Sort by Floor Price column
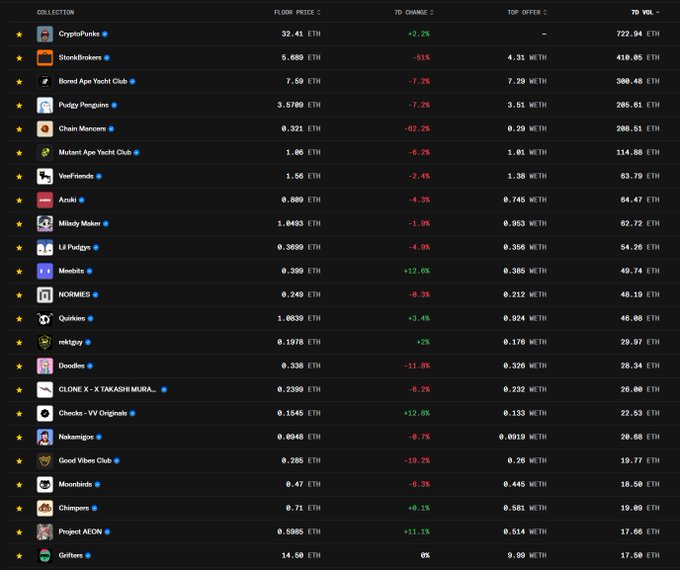680x570 pixels. [297, 12]
